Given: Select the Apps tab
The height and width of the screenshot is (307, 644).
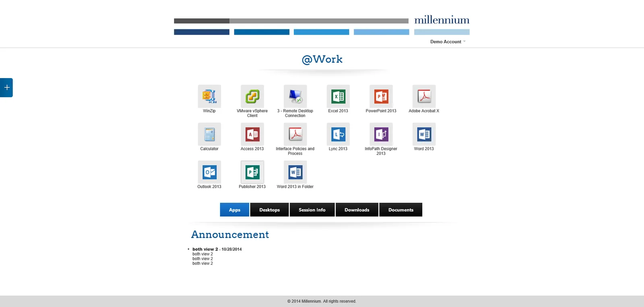Looking at the screenshot, I should click(x=235, y=210).
